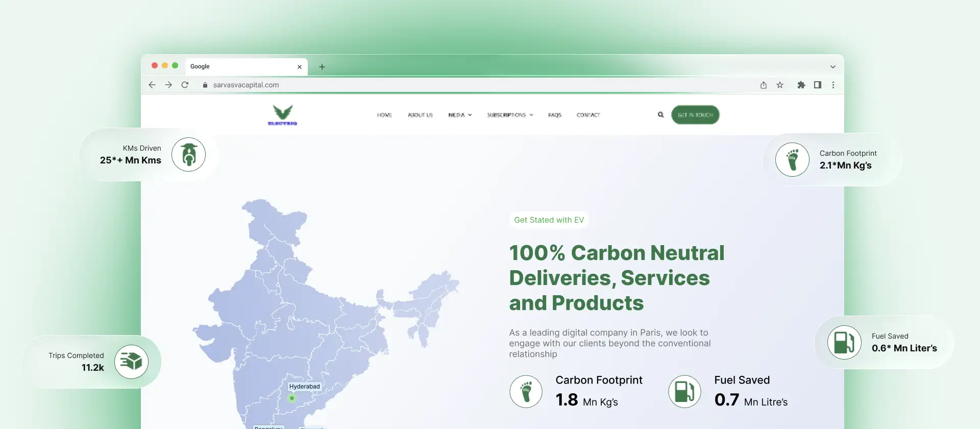Click the Hyderabad map label
The width and height of the screenshot is (980, 429).
(305, 387)
